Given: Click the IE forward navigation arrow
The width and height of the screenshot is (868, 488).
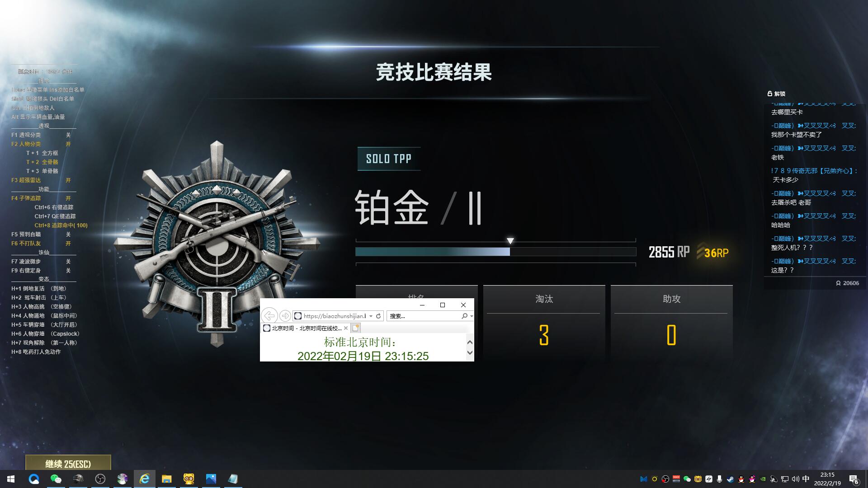Looking at the screenshot, I should point(285,316).
